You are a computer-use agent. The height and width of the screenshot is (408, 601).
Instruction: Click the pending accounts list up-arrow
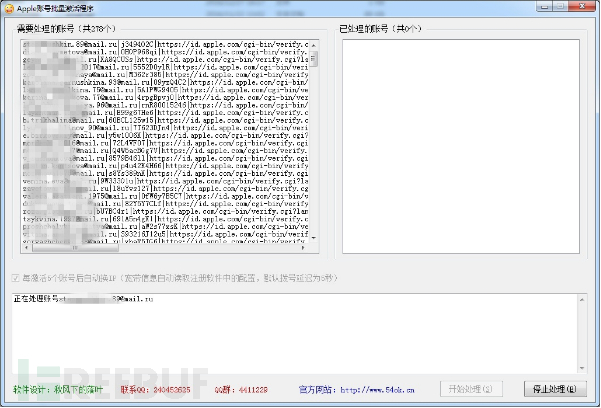(314, 45)
